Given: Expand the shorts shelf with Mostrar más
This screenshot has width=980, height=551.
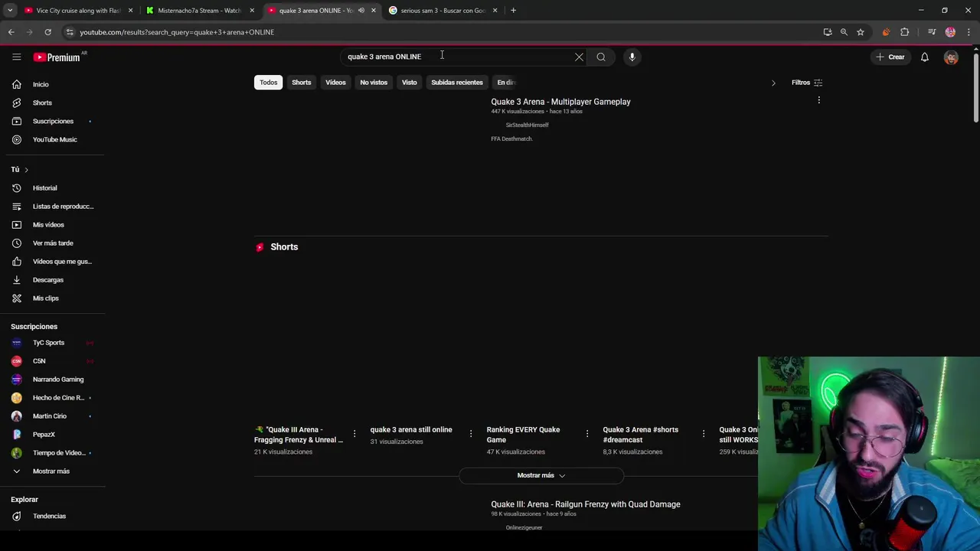Looking at the screenshot, I should click(x=541, y=475).
